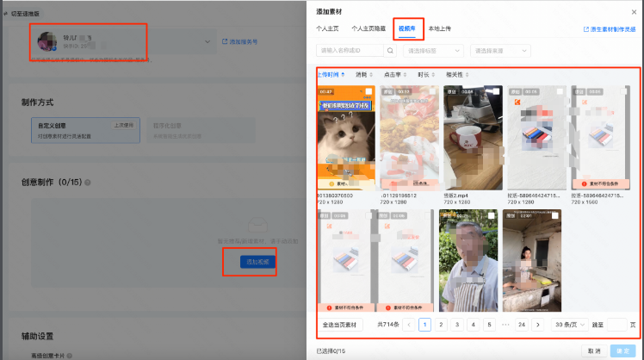Viewport: 644px width, 360px height.
Task: Click the 素材不符合条件 warning on the 720 x 1560 video
Action: pos(600,183)
